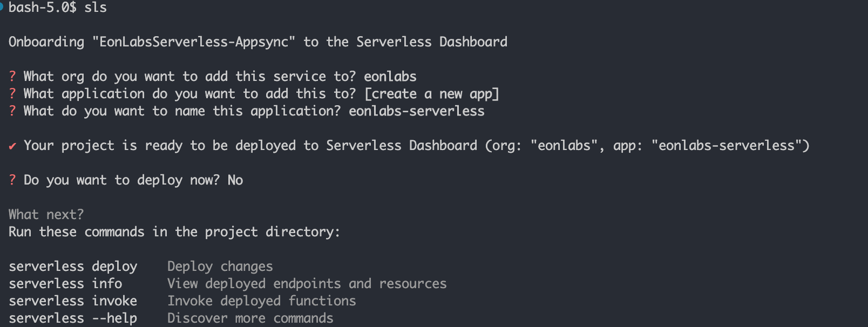Click the question mark beside "What org"

pyautogui.click(x=12, y=77)
